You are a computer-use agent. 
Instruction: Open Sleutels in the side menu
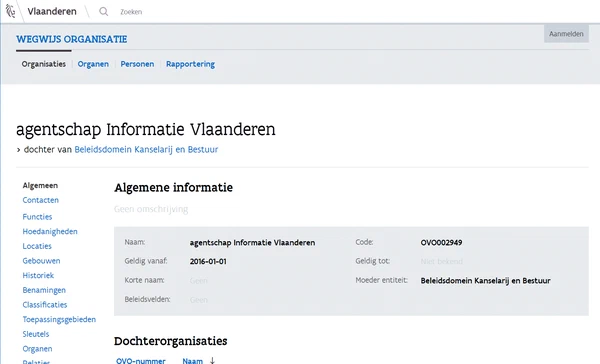[x=36, y=334]
